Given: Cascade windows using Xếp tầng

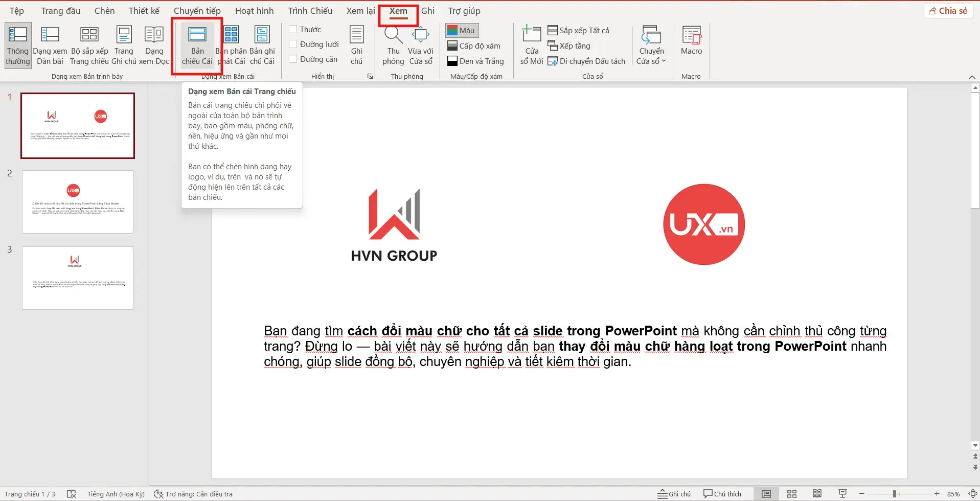Looking at the screenshot, I should click(569, 45).
